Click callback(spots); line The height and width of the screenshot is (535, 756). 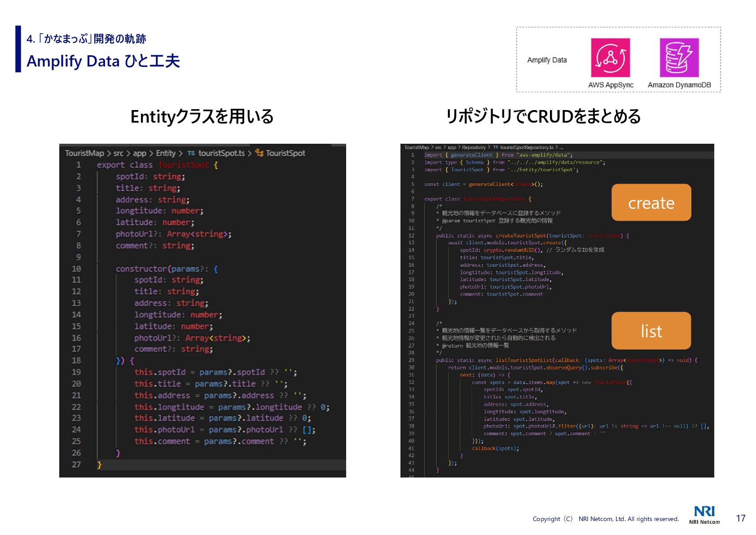(495, 448)
